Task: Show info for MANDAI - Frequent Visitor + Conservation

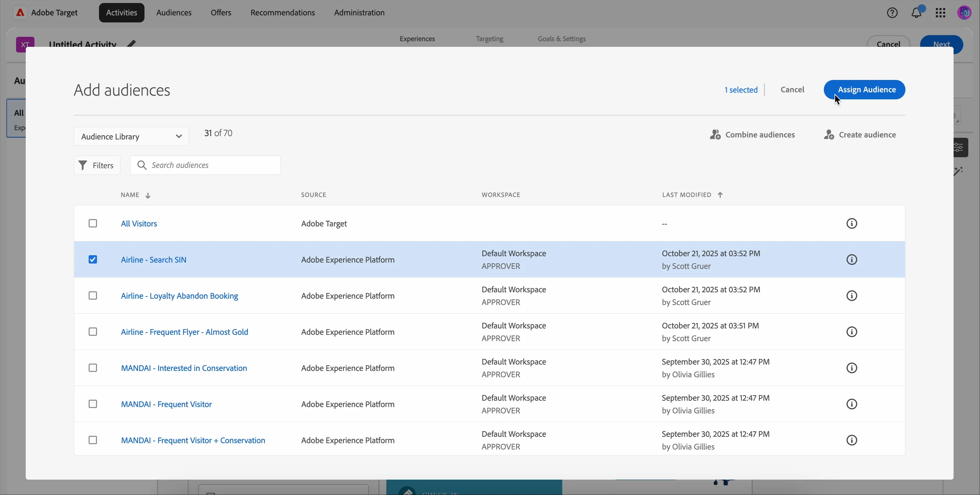Action: (852, 440)
